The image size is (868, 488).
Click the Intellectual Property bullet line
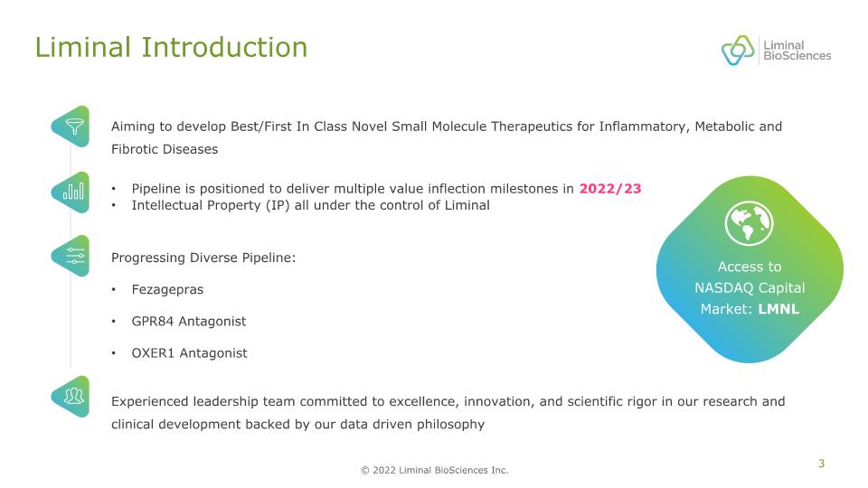(310, 205)
